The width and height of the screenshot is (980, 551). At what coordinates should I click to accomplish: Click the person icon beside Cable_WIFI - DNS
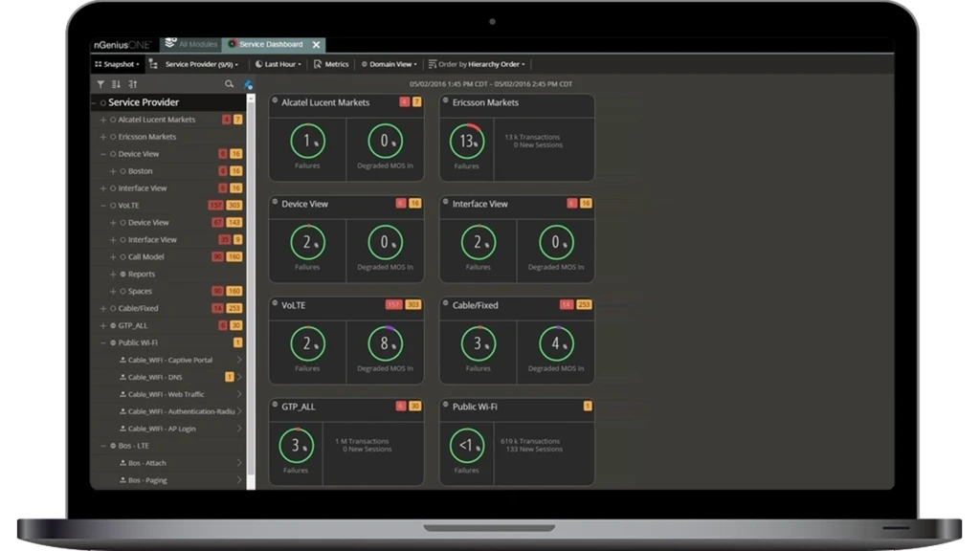pos(122,377)
